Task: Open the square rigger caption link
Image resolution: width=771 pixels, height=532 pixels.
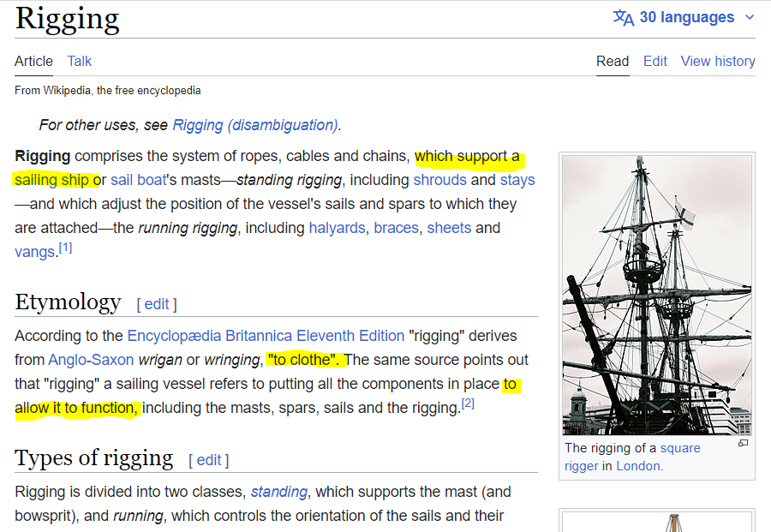Action: [632, 457]
